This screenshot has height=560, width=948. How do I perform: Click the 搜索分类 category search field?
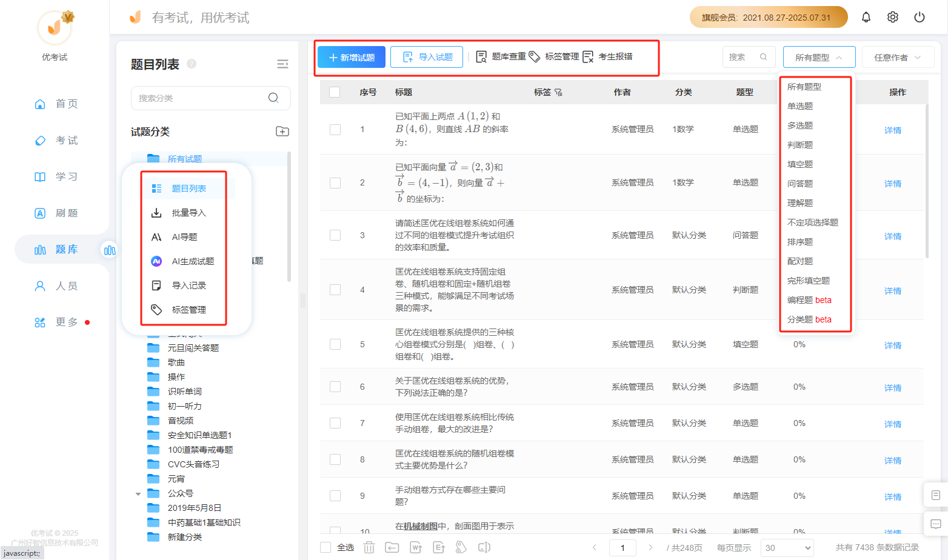pyautogui.click(x=210, y=98)
